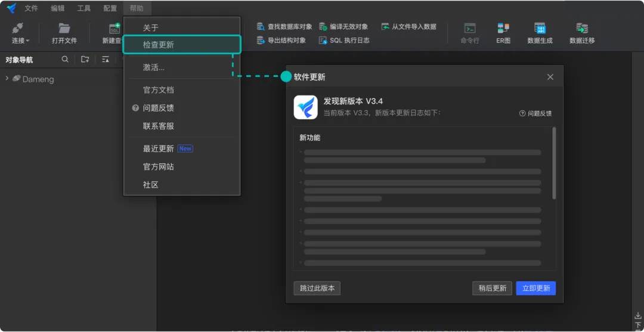
Task: Open the 配置 menu
Action: [x=110, y=8]
